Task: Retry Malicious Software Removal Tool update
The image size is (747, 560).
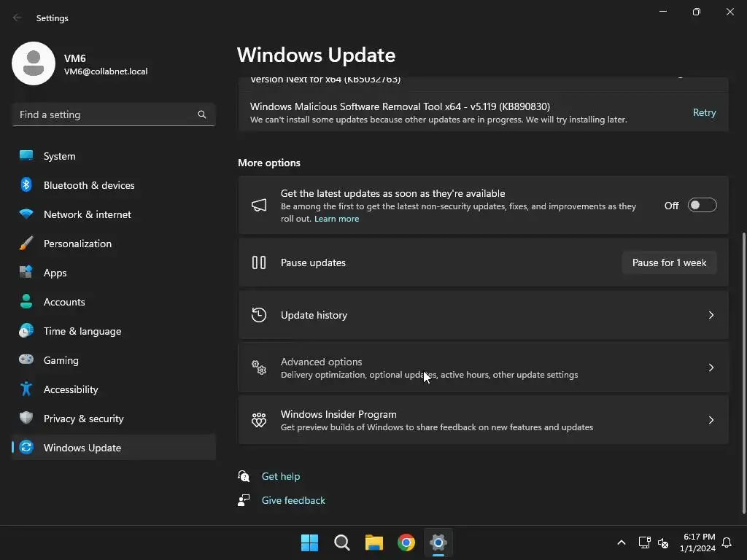Action: point(704,112)
